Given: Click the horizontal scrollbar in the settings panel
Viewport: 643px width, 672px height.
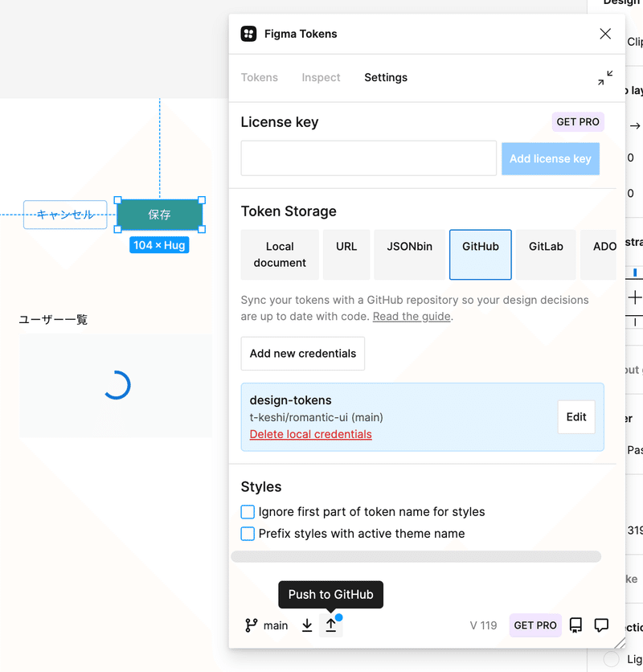Looking at the screenshot, I should click(x=416, y=556).
